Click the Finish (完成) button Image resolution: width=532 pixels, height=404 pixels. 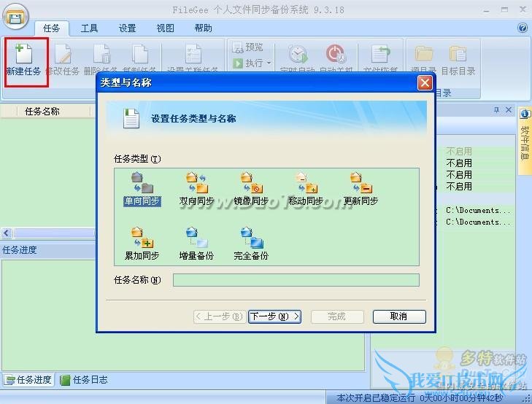click(337, 316)
